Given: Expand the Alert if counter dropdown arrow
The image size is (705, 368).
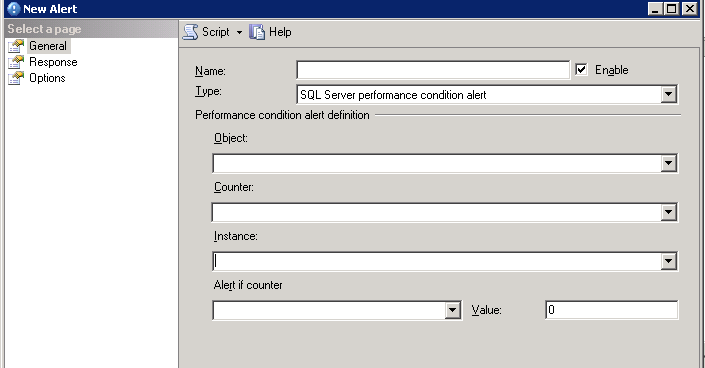Looking at the screenshot, I should (x=453, y=310).
